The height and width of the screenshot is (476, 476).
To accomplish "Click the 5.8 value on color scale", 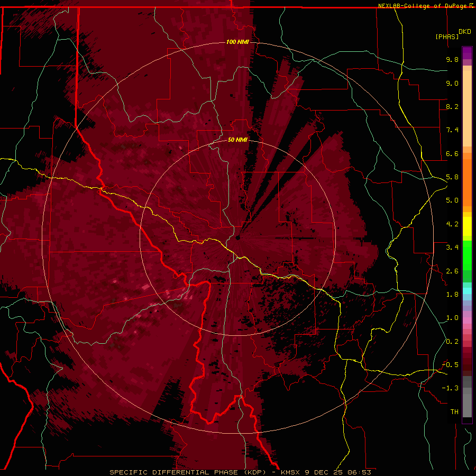I will 452,177.
